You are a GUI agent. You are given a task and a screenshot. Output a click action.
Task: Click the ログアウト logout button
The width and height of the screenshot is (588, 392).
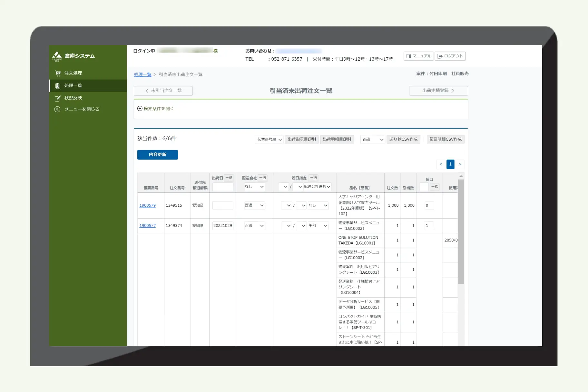(450, 56)
